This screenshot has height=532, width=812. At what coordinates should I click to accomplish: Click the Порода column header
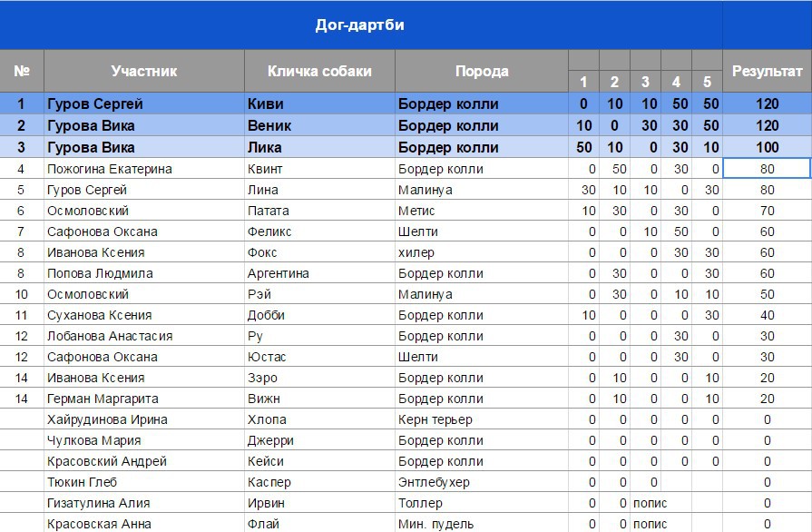click(x=482, y=71)
